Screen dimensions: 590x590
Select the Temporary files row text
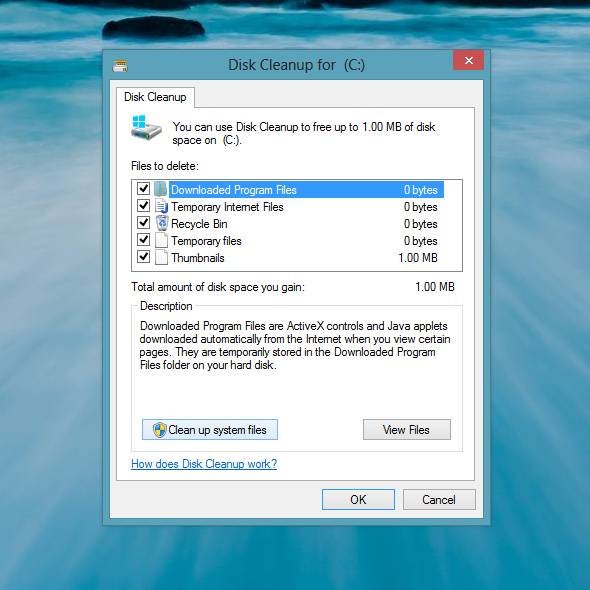(206, 241)
